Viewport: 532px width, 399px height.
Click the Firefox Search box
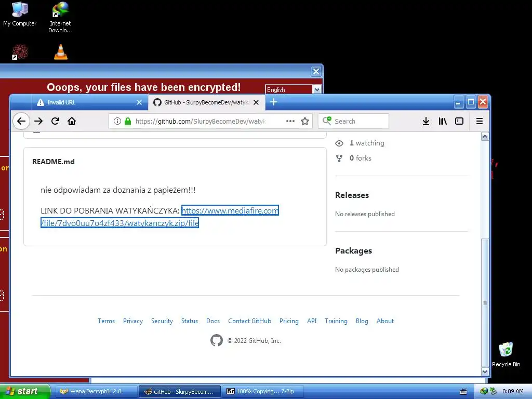tap(353, 121)
